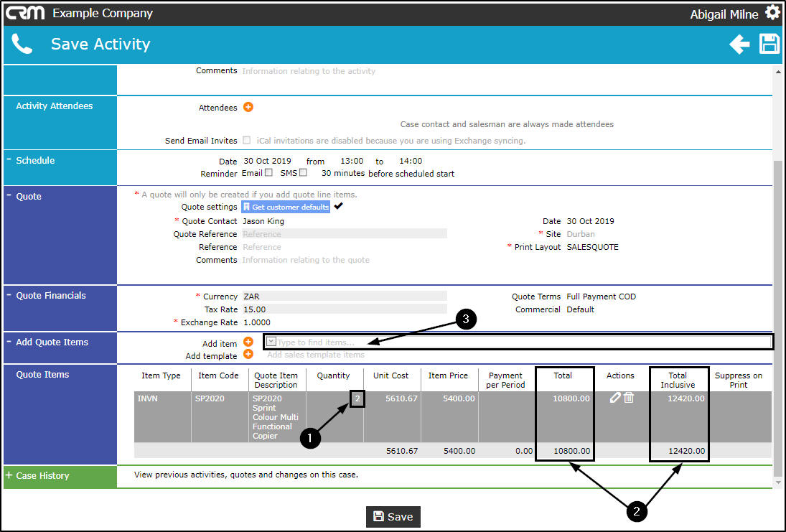Click the scrollbar up arrow
This screenshot has width=786, height=532.
tap(778, 72)
